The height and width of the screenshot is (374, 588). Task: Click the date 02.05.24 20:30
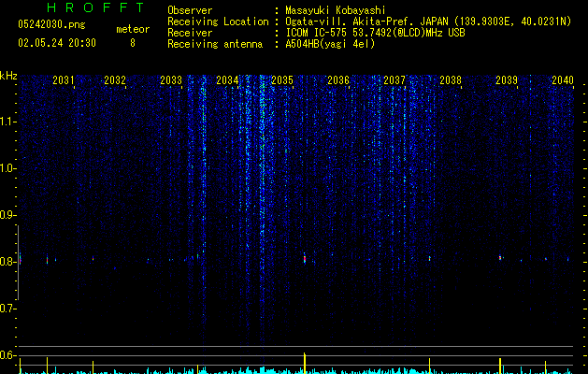[57, 43]
